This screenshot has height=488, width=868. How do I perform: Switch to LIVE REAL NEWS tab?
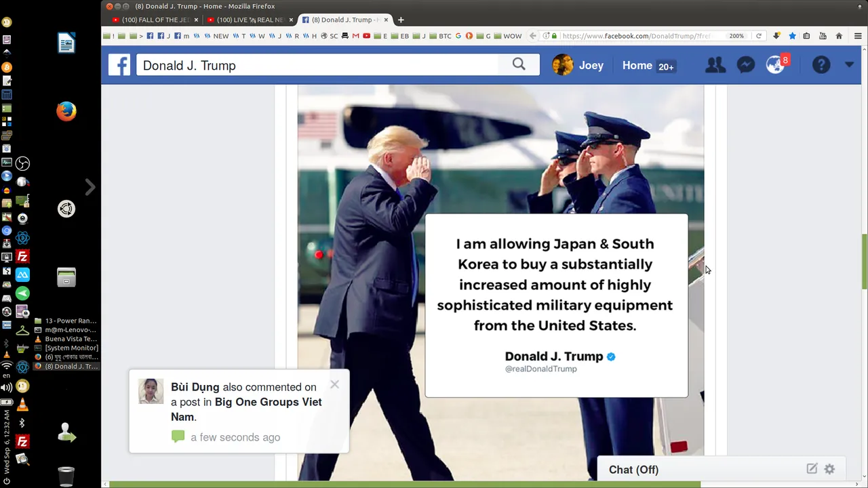click(x=250, y=20)
